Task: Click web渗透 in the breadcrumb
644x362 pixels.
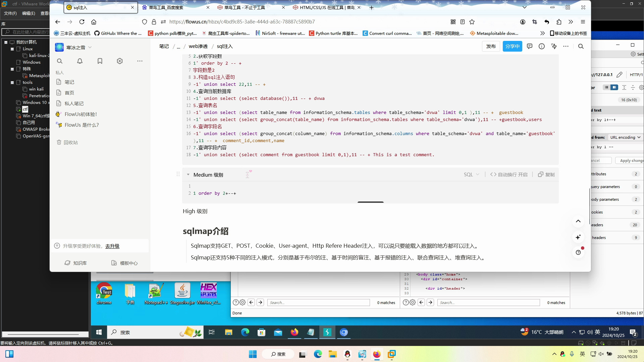Action: pos(198,46)
